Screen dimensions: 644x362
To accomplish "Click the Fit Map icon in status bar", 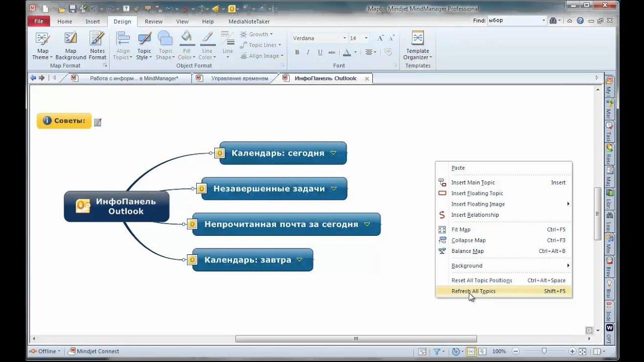I will (x=583, y=351).
